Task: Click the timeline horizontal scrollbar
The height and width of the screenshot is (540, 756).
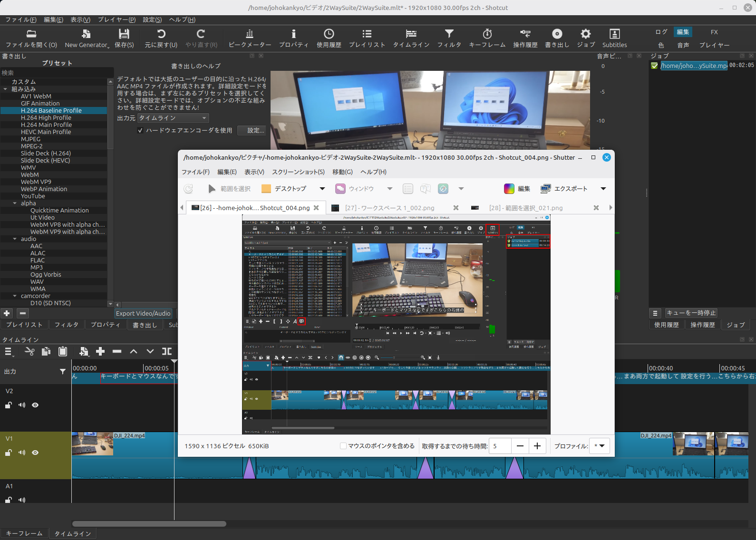Action: pos(149,524)
